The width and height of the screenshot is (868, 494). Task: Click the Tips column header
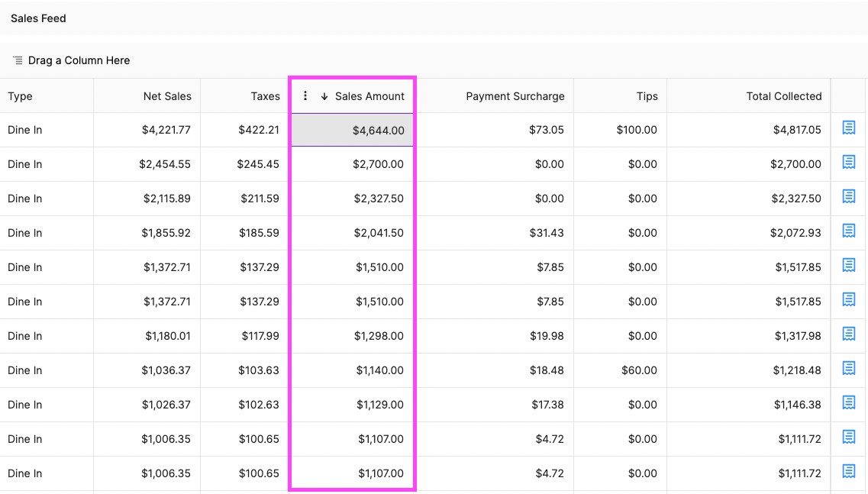(x=647, y=96)
